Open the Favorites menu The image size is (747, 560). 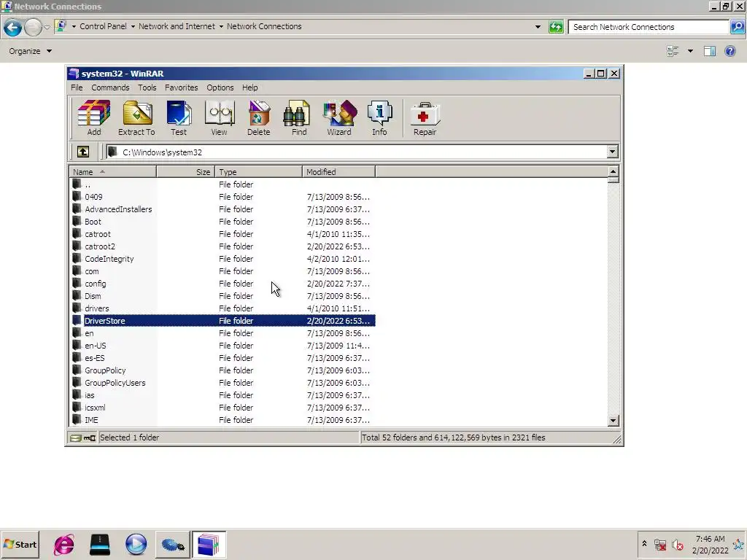(x=182, y=87)
